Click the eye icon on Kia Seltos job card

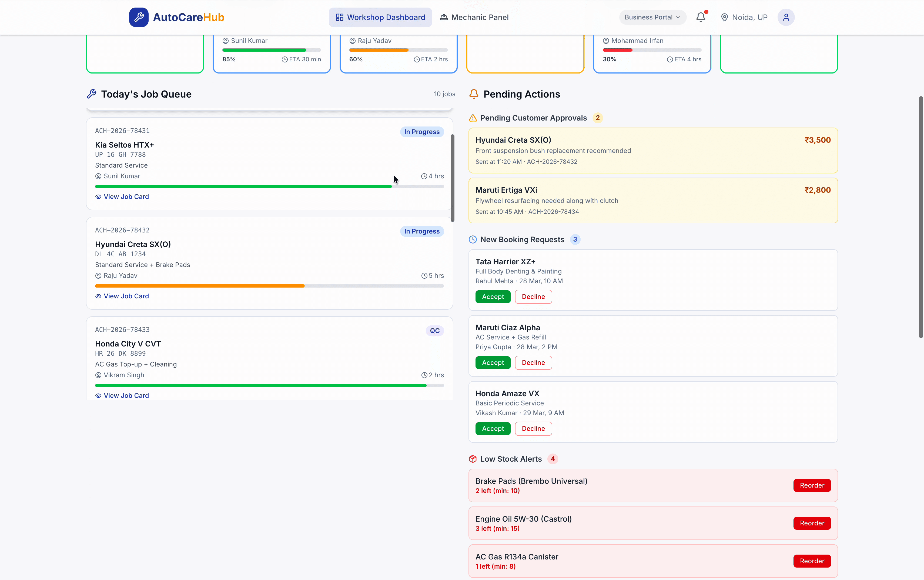coord(98,196)
